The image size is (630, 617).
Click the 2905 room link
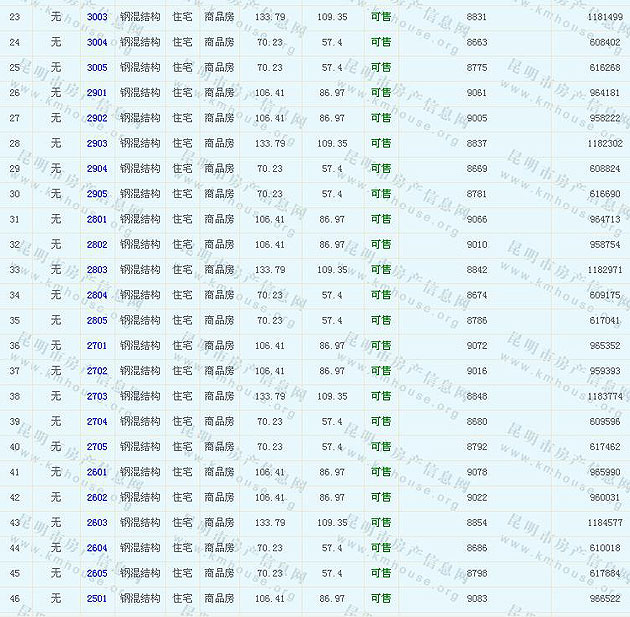(x=97, y=194)
